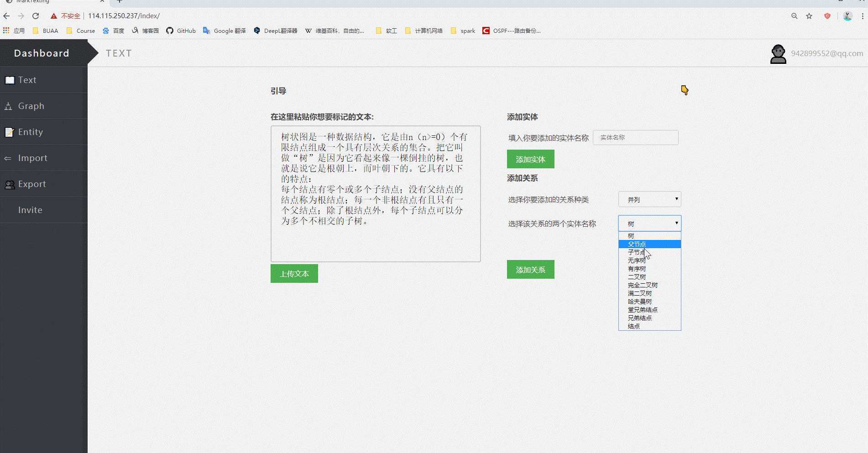Screen dimensions: 868x453
Task: Open the browser zoom magnifier icon
Action: (x=795, y=16)
